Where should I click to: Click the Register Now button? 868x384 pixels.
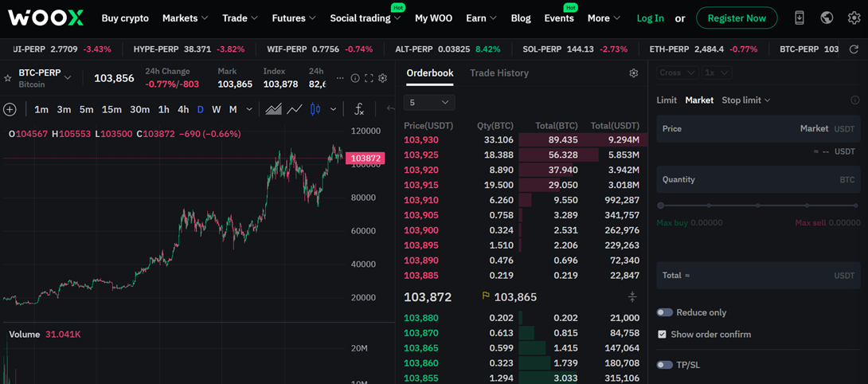pyautogui.click(x=737, y=18)
